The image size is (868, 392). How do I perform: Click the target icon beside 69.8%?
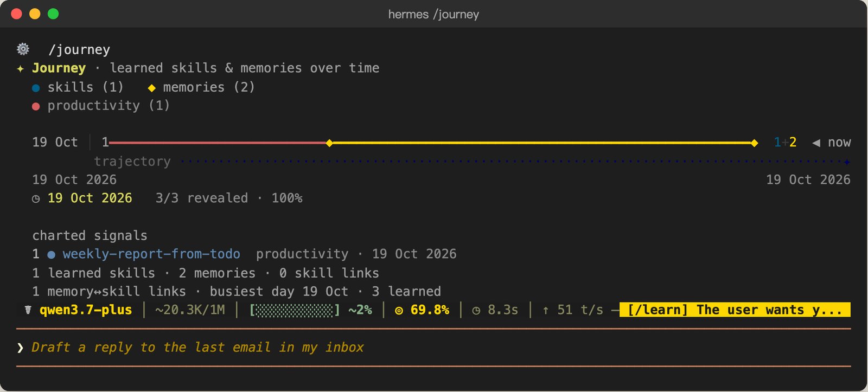(399, 311)
